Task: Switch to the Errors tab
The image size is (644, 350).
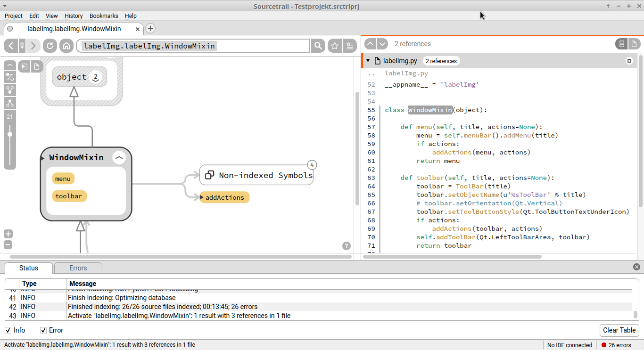Action: click(78, 268)
